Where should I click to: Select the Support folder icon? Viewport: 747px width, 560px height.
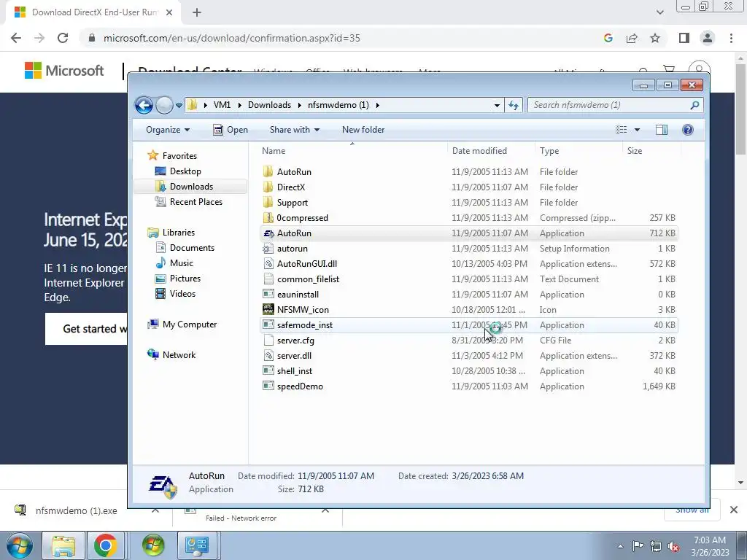coord(268,203)
